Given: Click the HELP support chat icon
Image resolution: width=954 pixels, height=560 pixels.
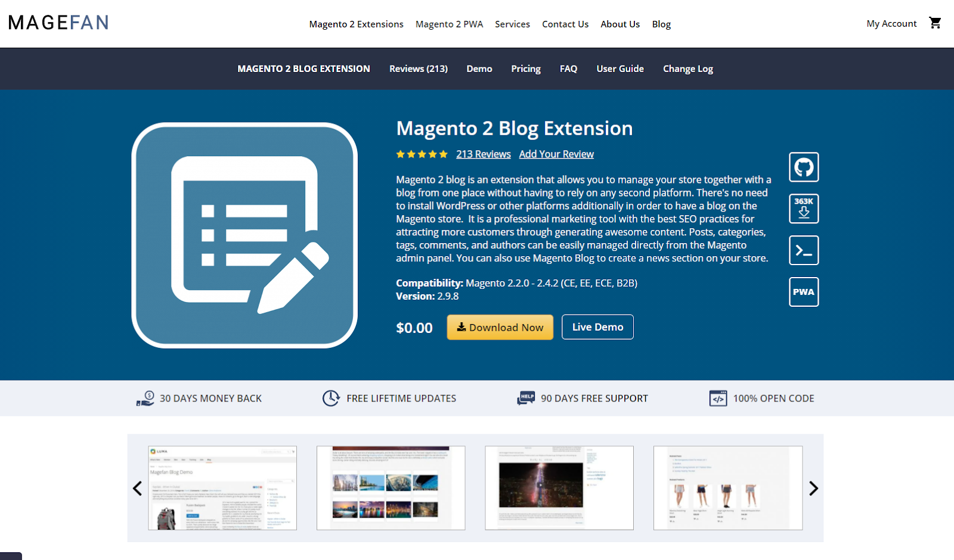Looking at the screenshot, I should [x=526, y=399].
